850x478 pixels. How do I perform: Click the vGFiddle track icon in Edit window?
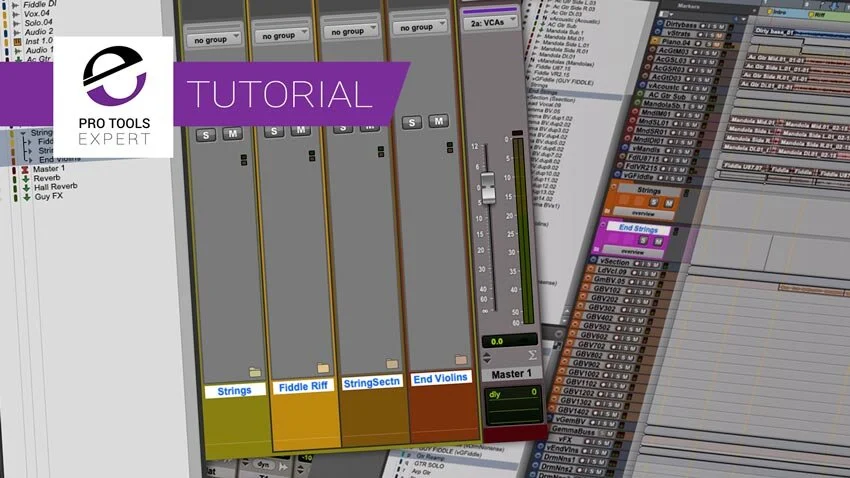(x=617, y=175)
